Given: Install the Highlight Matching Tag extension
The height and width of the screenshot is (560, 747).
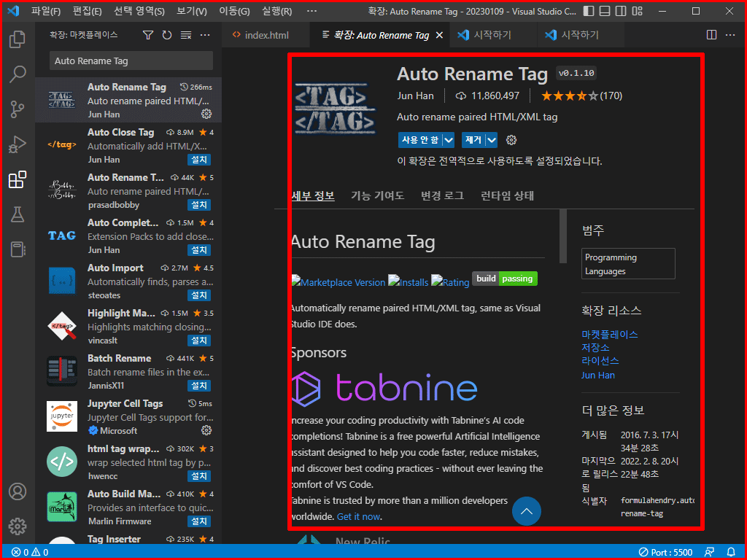Looking at the screenshot, I should coord(198,341).
